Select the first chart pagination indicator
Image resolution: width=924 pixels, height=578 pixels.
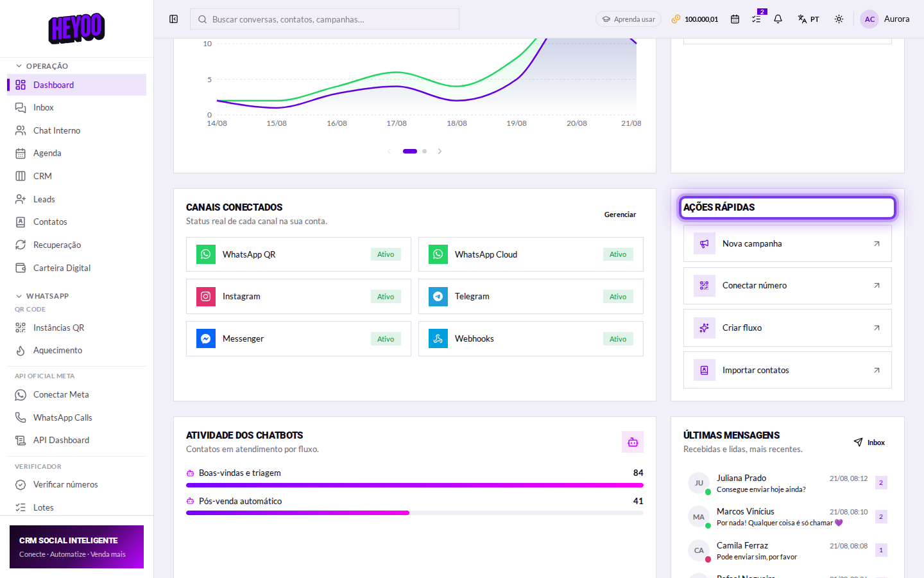pos(410,152)
